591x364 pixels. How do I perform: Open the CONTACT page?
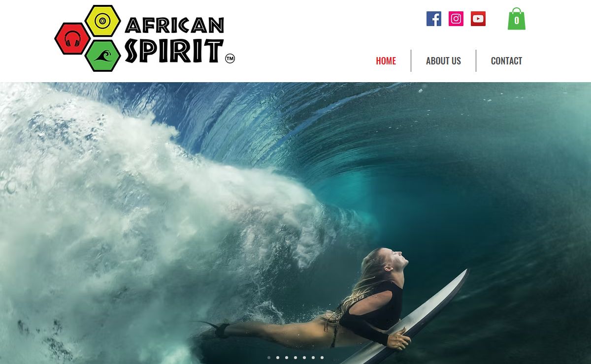(506, 61)
